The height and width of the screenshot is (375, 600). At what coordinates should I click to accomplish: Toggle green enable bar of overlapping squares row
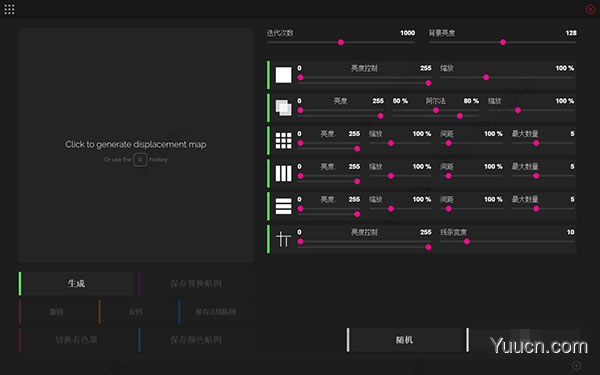point(268,108)
